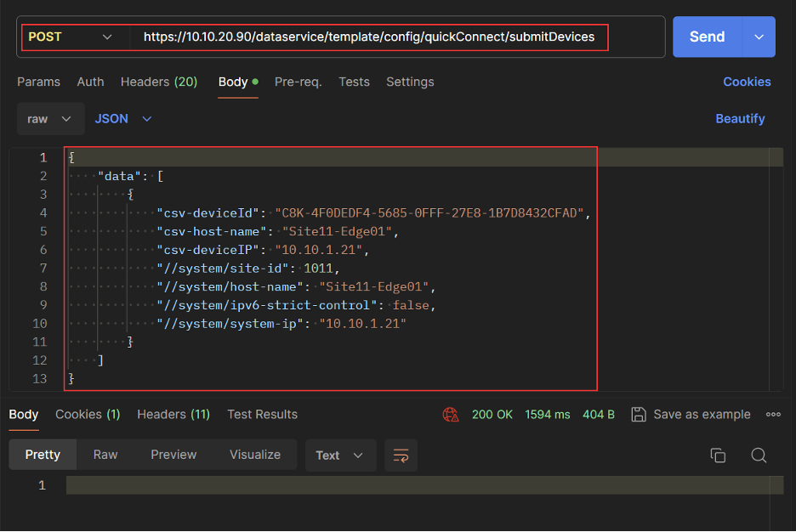This screenshot has width=796, height=532.
Task: Switch response view to Raw
Action: 105,455
